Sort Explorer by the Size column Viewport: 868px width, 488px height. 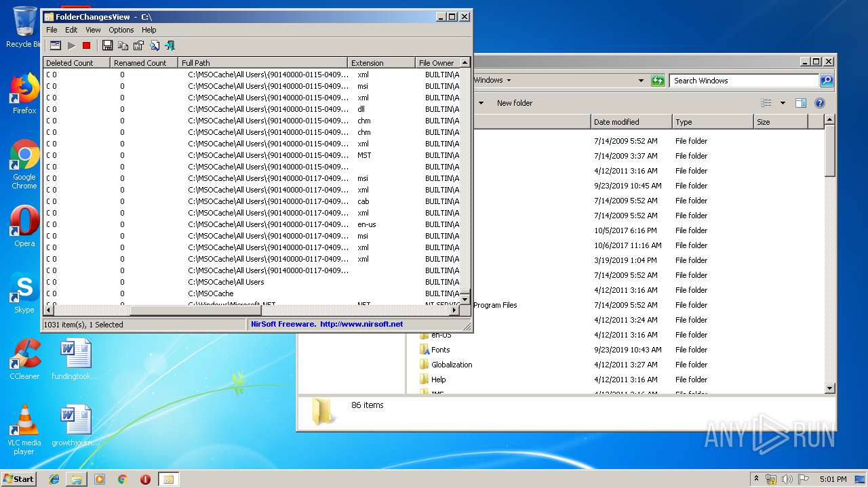(781, 122)
